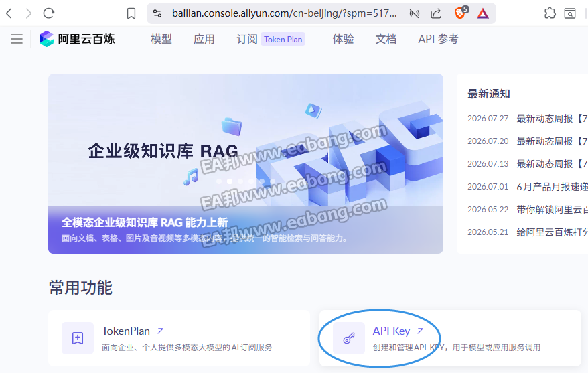
Task: Open the 模型 menu item
Action: pyautogui.click(x=161, y=39)
